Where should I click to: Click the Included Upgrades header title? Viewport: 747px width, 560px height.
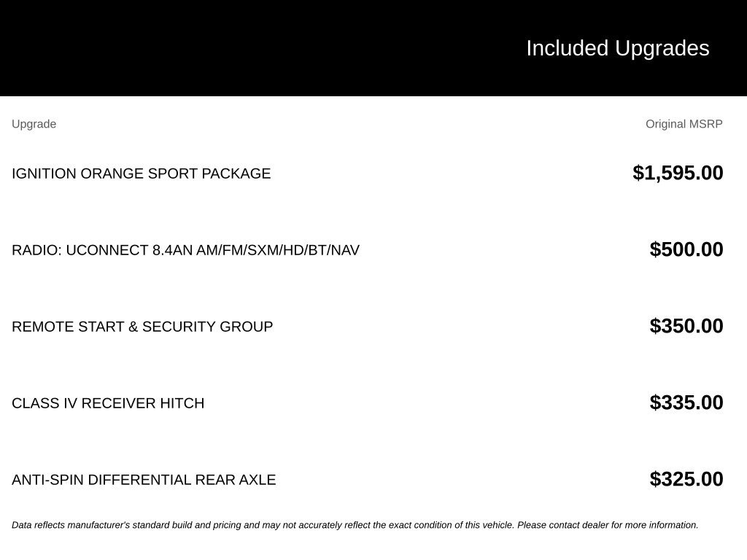(x=617, y=49)
